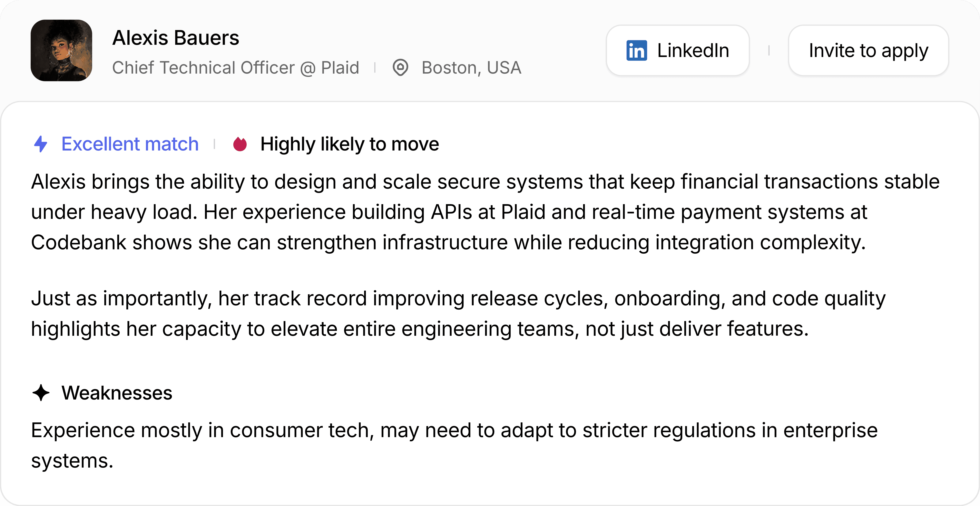Click the blue lightning bolt icon
Image resolution: width=980 pixels, height=506 pixels.
point(41,144)
